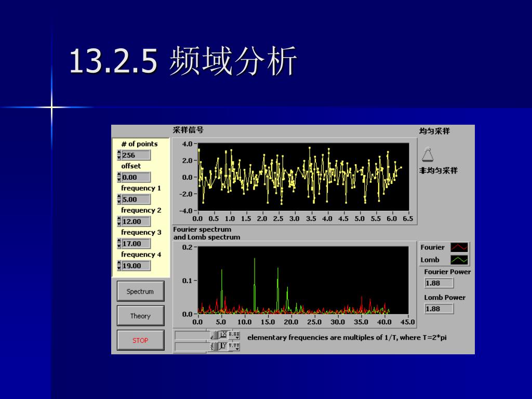Click the frequency 4 stepper arrows
532x399 pixels.
pos(119,265)
